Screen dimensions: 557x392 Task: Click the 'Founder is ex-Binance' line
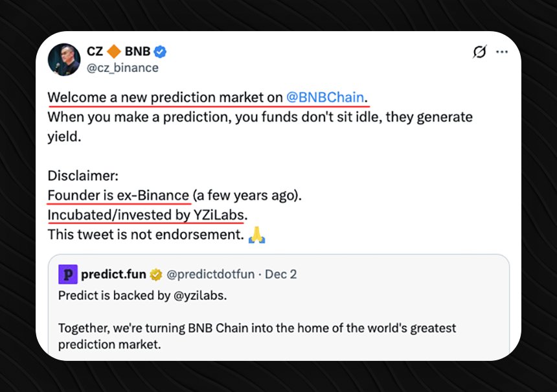coord(119,195)
